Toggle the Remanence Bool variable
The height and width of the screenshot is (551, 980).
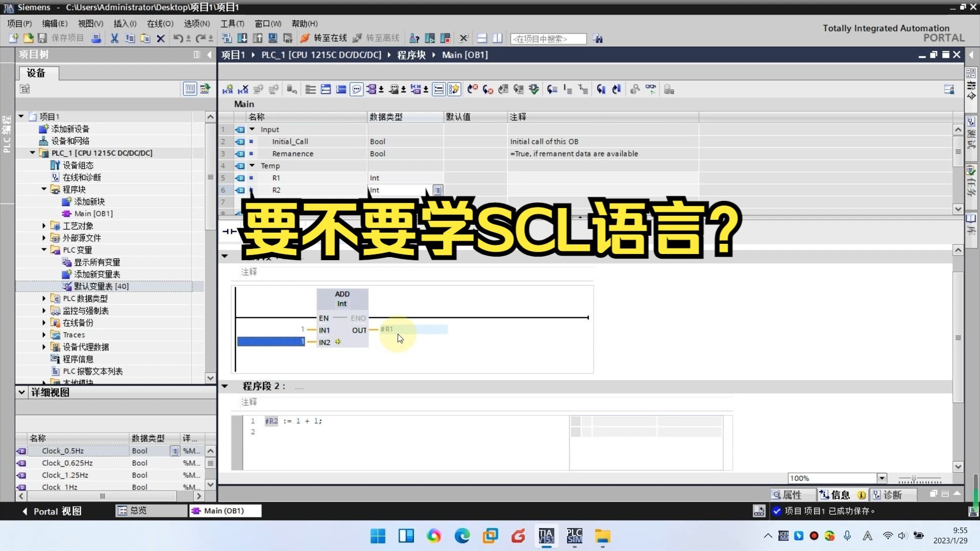pyautogui.click(x=253, y=154)
